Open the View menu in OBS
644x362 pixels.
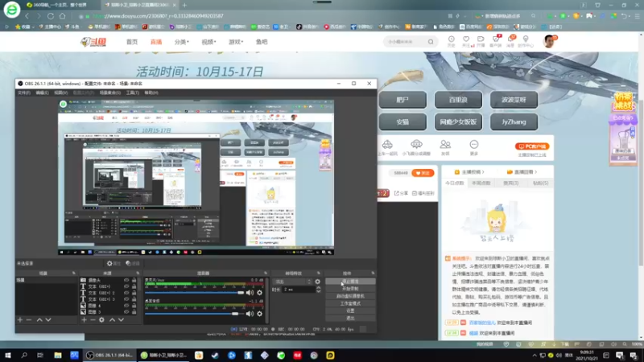(x=61, y=93)
